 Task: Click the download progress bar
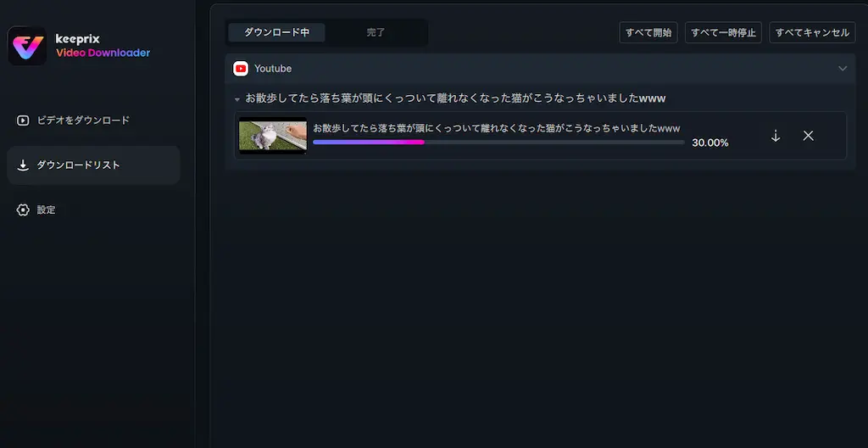pyautogui.click(x=498, y=143)
